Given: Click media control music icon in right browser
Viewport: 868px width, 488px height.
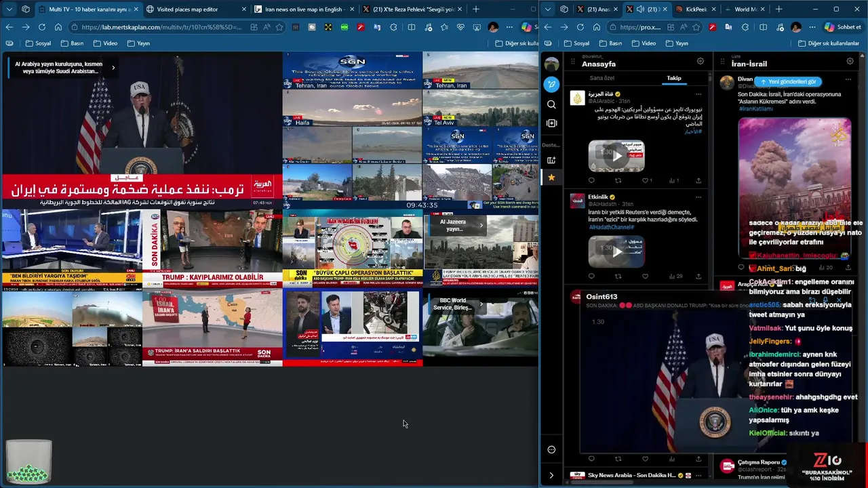Looking at the screenshot, I should (x=779, y=27).
